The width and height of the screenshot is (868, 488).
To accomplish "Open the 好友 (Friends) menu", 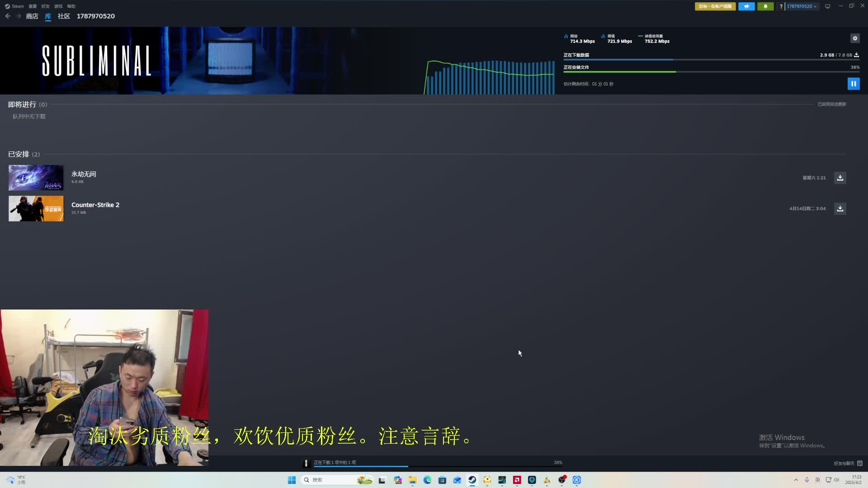I will click(45, 6).
